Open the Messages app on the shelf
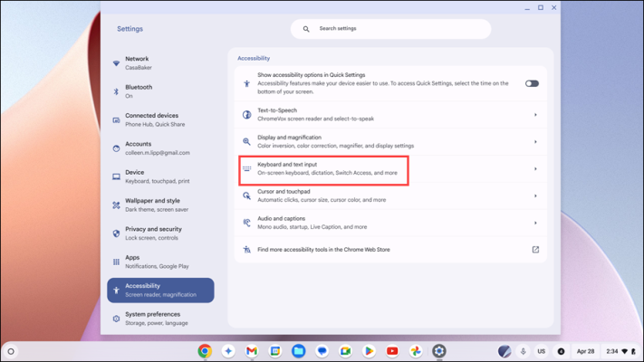Viewport: 644px width, 362px height. click(322, 351)
